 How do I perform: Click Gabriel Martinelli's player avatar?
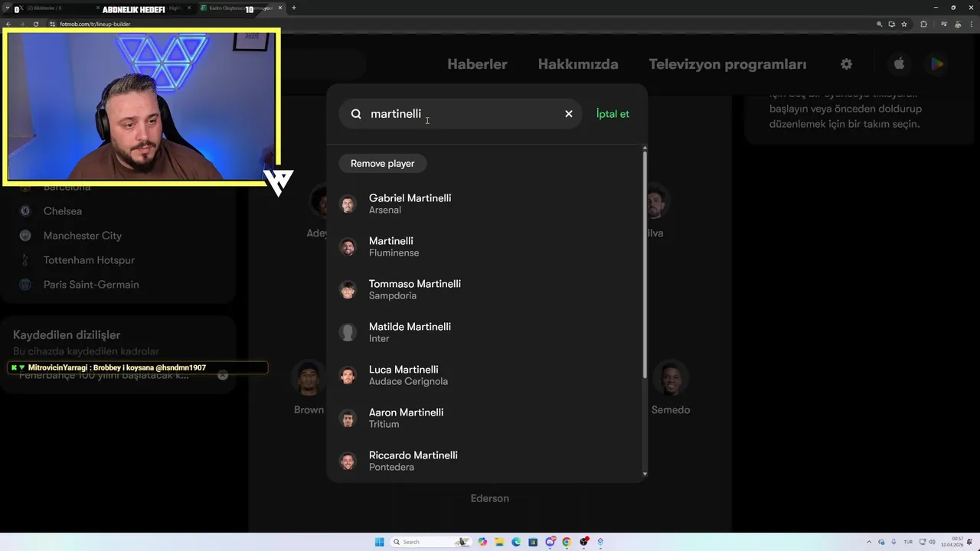pos(348,204)
